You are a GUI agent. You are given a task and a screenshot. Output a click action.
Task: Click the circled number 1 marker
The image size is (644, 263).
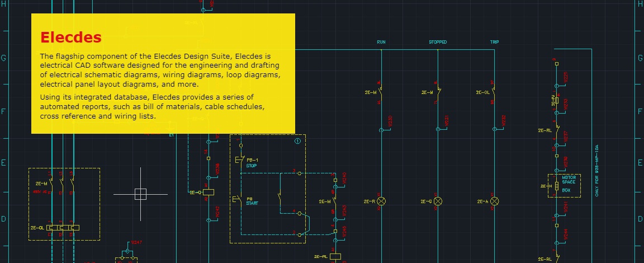[298, 141]
